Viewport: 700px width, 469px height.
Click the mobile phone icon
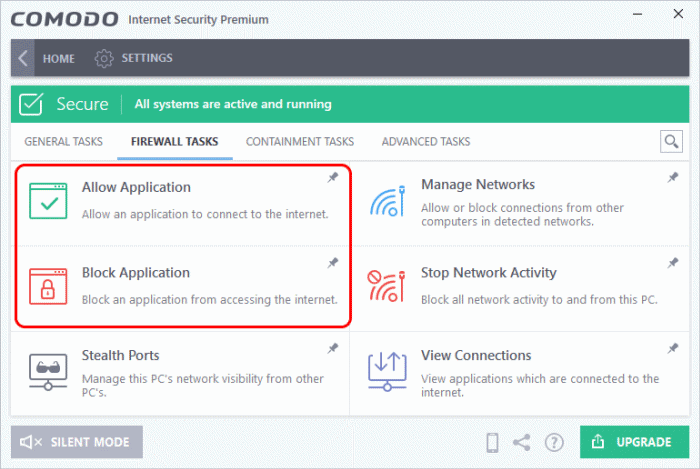click(492, 442)
